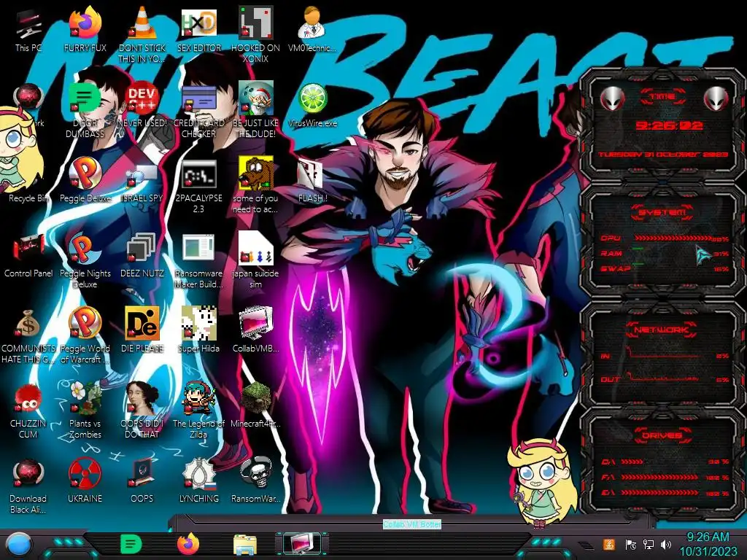Select the OOPS desktop shortcut
Image resolution: width=747 pixels, height=560 pixels.
[142, 481]
